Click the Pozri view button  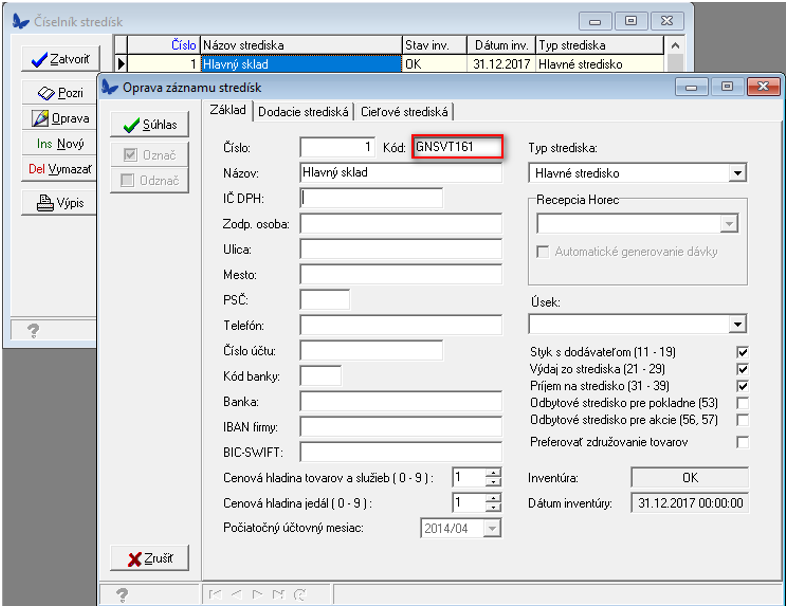point(60,92)
